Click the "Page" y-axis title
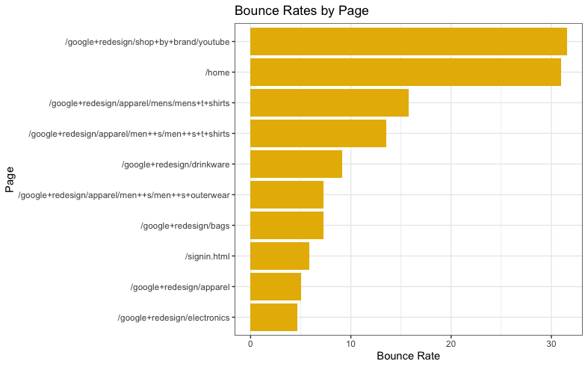This screenshot has width=588, height=367. tap(10, 179)
